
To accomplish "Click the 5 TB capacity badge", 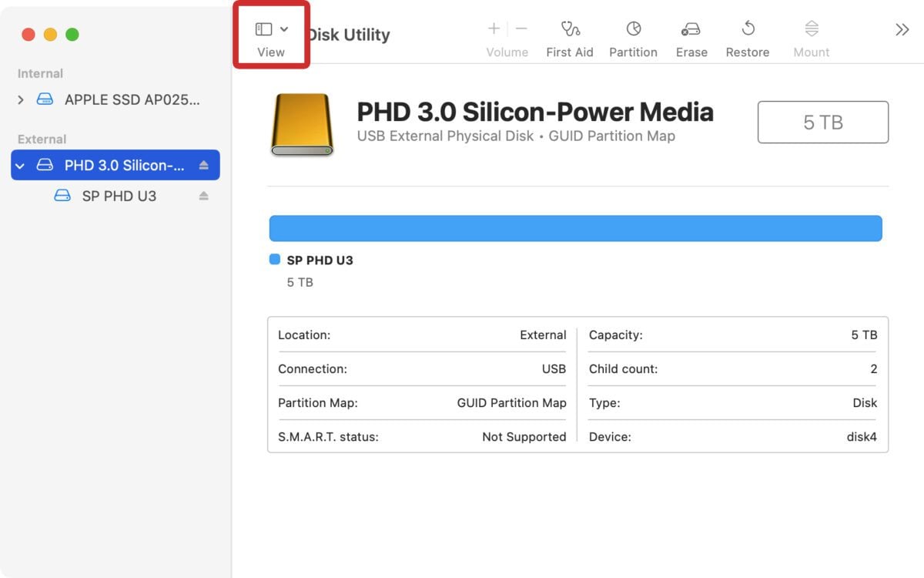I will pos(822,122).
